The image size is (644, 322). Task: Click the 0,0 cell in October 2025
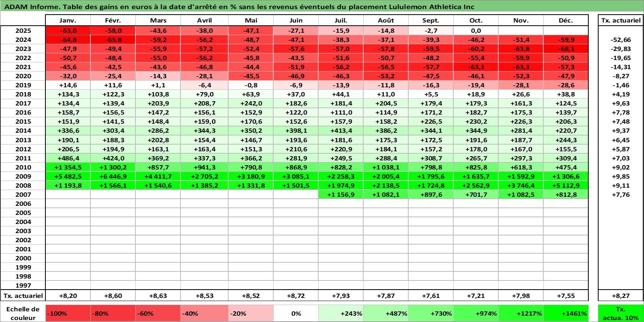pyautogui.click(x=476, y=30)
